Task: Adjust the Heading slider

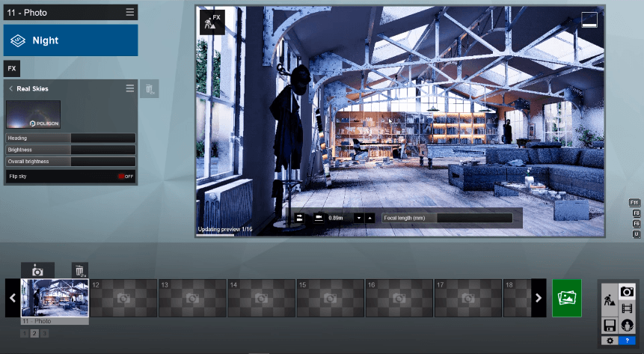Action: pos(102,138)
